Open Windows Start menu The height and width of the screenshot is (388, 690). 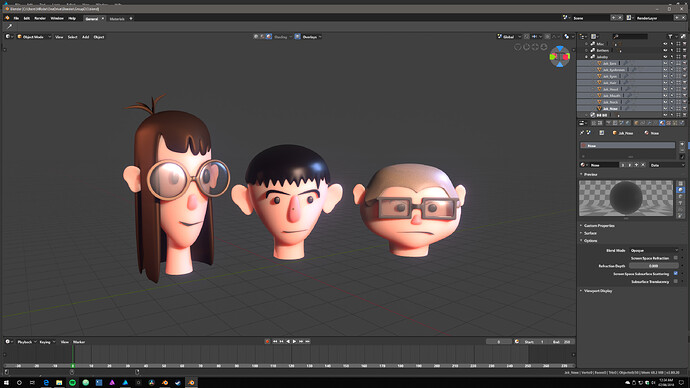tap(6, 383)
